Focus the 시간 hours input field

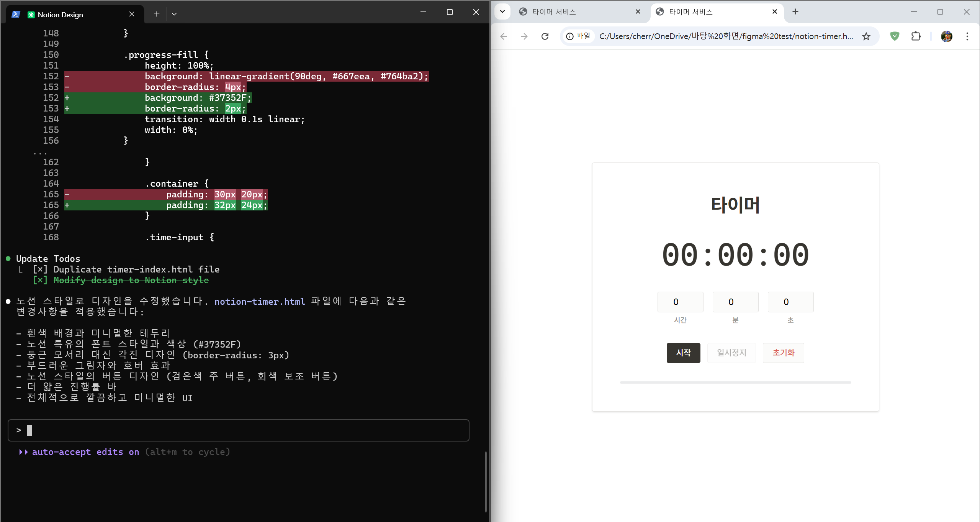680,302
